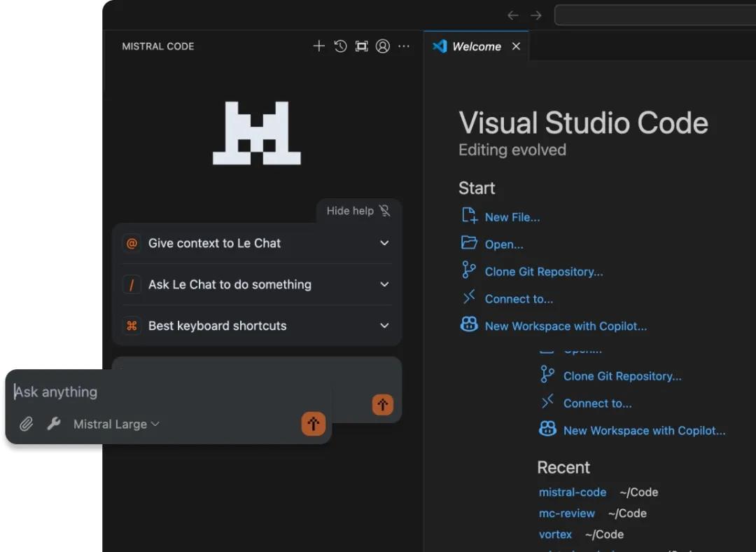Click the slash icon beside Ask Le Chat
Screen dimensions: 756x552
132,284
